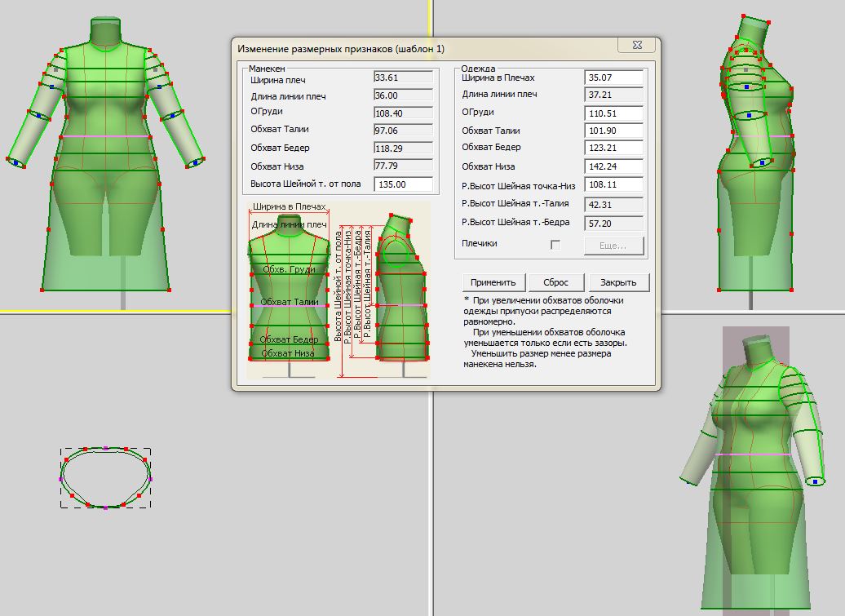Click the pink waist line on front-view mannequin
This screenshot has width=845, height=616.
pyautogui.click(x=104, y=136)
